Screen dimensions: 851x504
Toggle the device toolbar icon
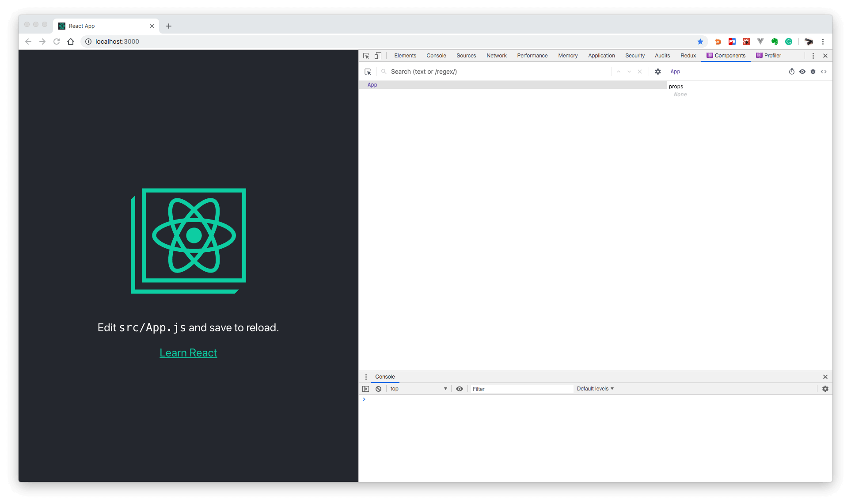(x=378, y=56)
